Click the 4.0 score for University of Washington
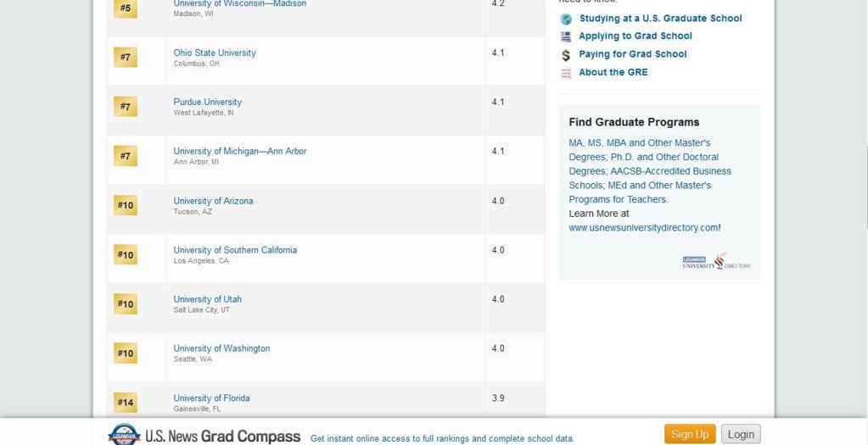 pyautogui.click(x=498, y=349)
